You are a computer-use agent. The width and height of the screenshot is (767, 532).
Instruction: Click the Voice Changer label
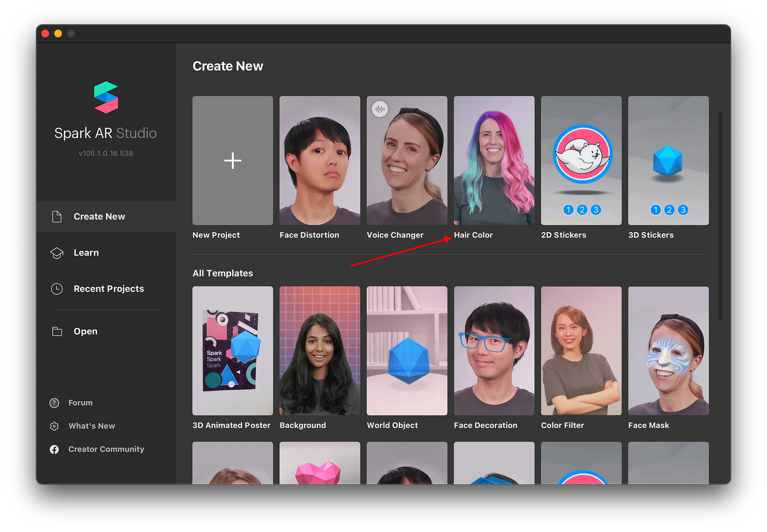point(395,235)
